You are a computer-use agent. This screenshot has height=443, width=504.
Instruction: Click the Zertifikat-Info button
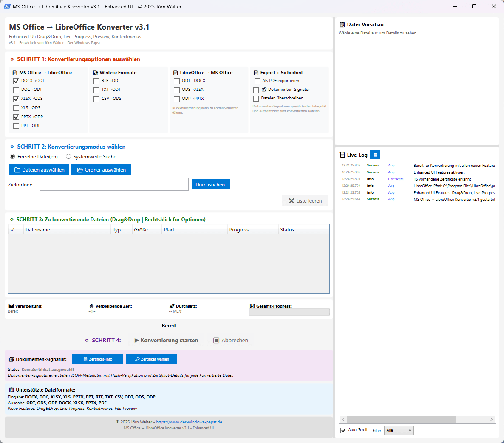coord(97,359)
